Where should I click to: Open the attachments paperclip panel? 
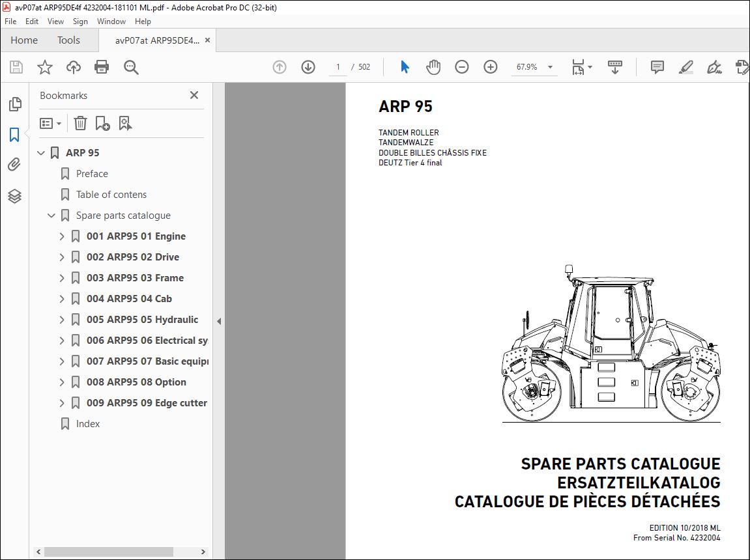click(14, 165)
